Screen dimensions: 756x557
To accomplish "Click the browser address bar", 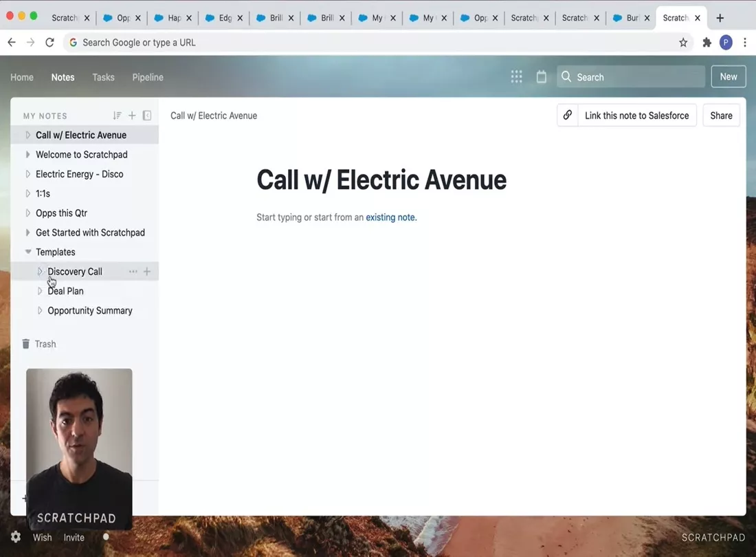I will tap(378, 43).
